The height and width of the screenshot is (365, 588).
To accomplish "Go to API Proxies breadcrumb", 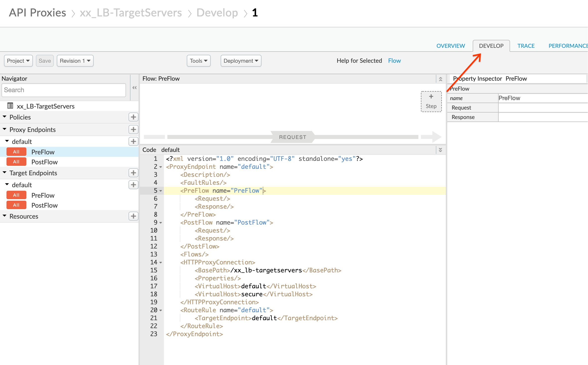I will click(37, 13).
